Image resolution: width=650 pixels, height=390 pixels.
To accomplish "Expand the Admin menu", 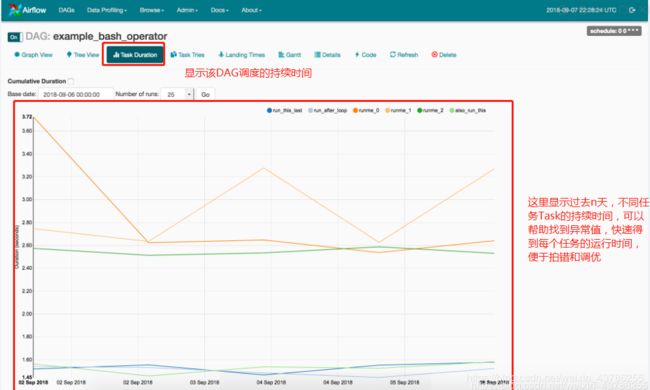I will (x=187, y=10).
